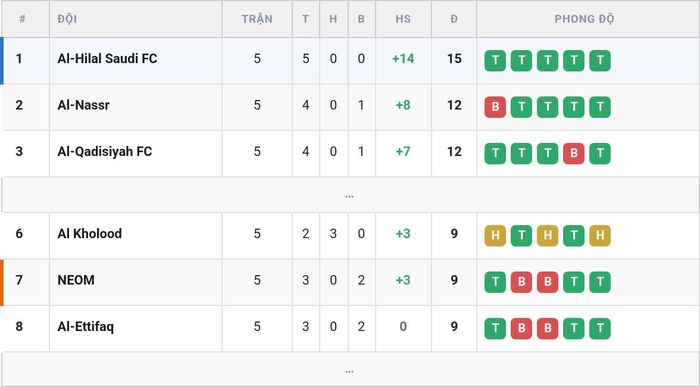
Task: Click the last green T badge for Al-Ettifaq
Action: [600, 328]
